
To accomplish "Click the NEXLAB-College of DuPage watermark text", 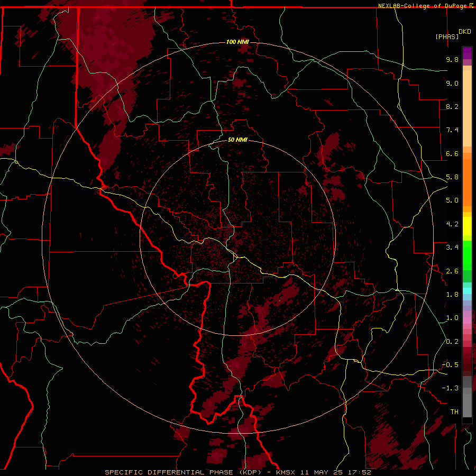I will 422,6.
